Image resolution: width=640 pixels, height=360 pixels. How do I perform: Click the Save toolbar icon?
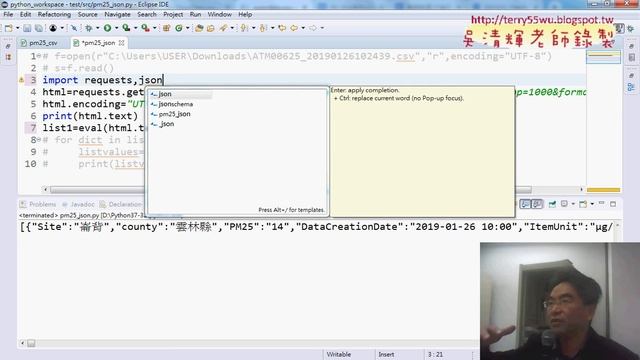coord(27,28)
